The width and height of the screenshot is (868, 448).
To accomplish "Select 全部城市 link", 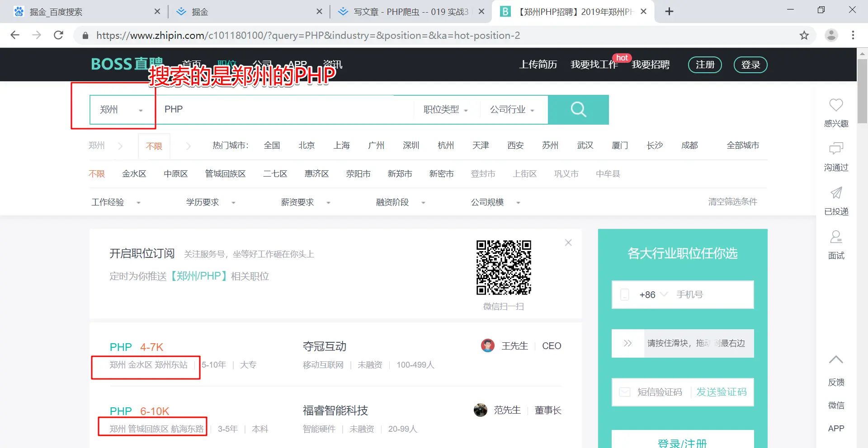I will coord(743,145).
